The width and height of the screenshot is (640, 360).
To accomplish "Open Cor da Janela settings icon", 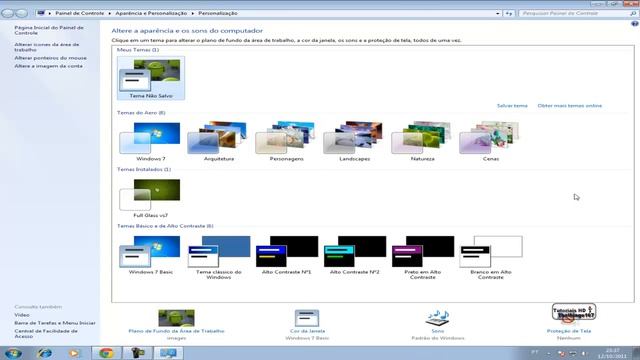I will pyautogui.click(x=307, y=318).
